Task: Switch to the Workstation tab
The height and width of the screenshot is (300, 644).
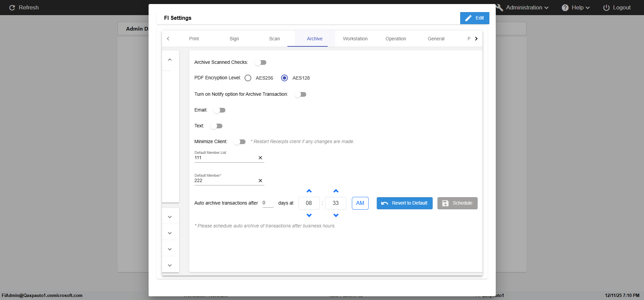Action: (355, 39)
